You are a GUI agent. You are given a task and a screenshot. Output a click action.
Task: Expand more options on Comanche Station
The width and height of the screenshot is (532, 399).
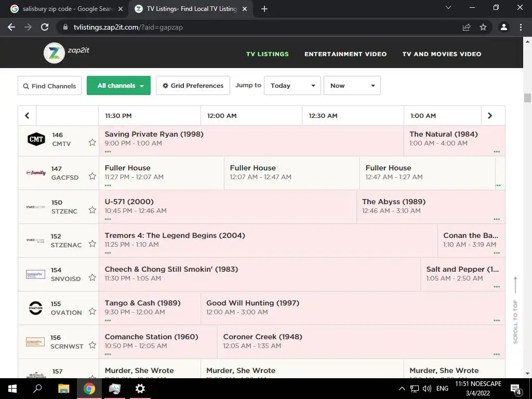pos(108,354)
